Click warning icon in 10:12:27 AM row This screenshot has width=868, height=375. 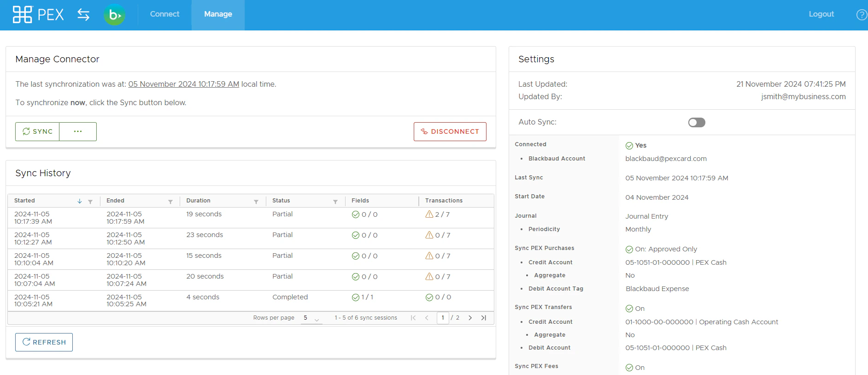[429, 235]
